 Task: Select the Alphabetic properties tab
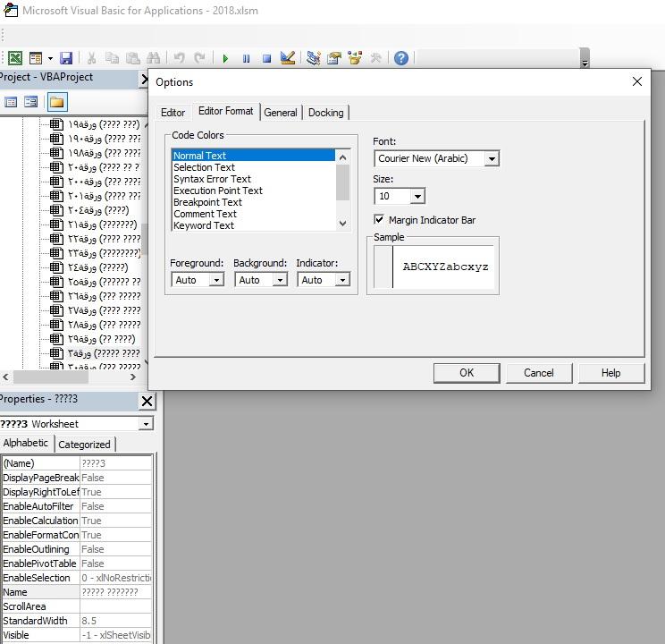(x=26, y=443)
